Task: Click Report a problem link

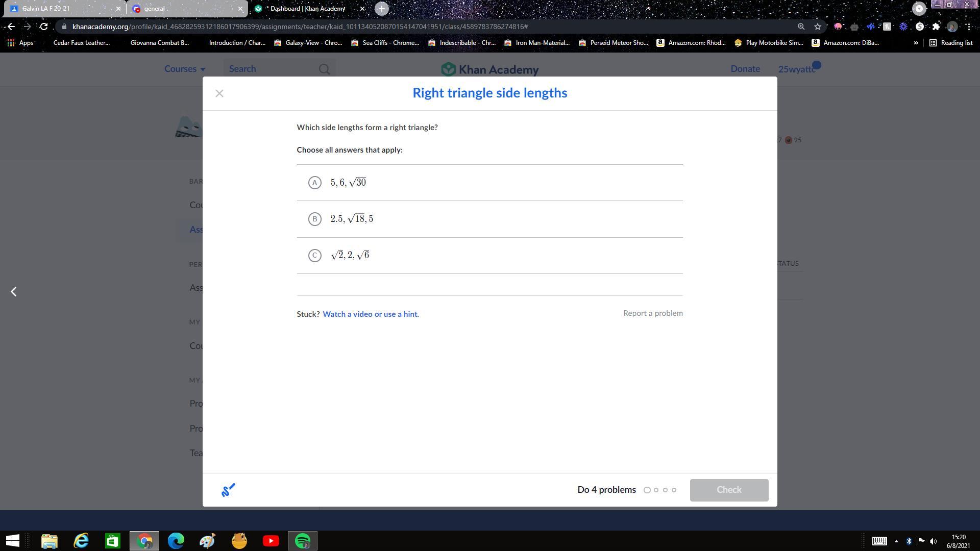Action: coord(652,313)
